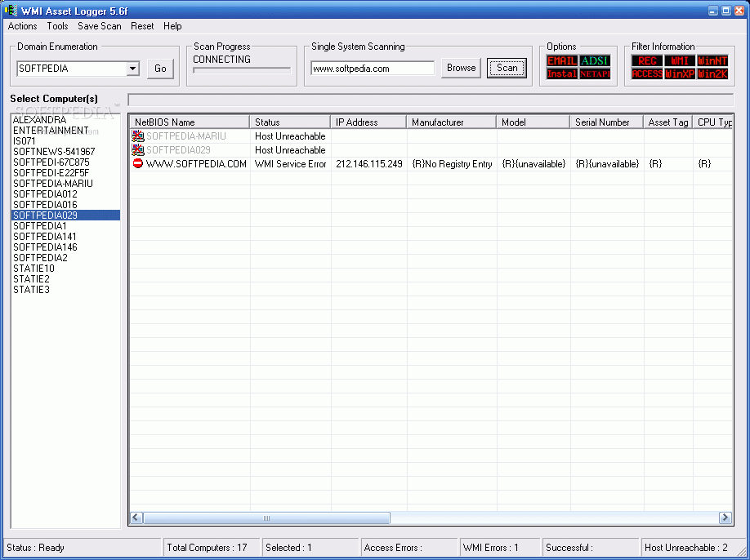Click the Go button
The image size is (750, 560).
[160, 69]
